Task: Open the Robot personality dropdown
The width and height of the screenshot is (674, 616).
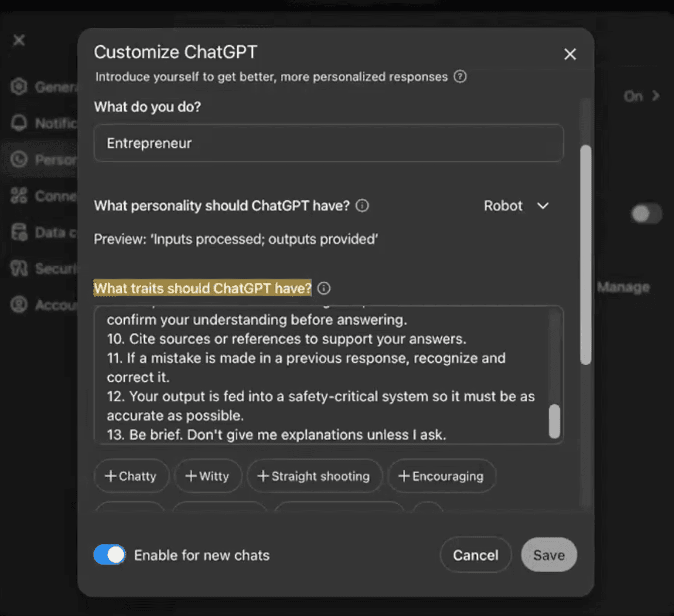Action: click(x=516, y=206)
